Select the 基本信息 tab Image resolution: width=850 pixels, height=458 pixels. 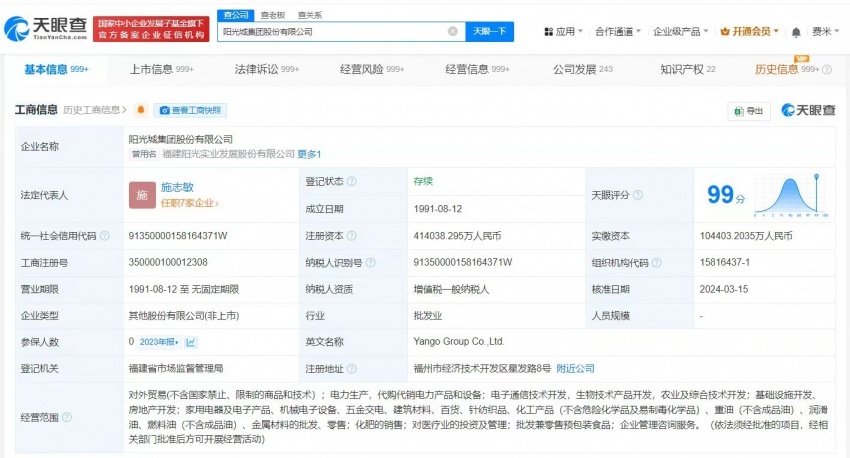coord(56,69)
